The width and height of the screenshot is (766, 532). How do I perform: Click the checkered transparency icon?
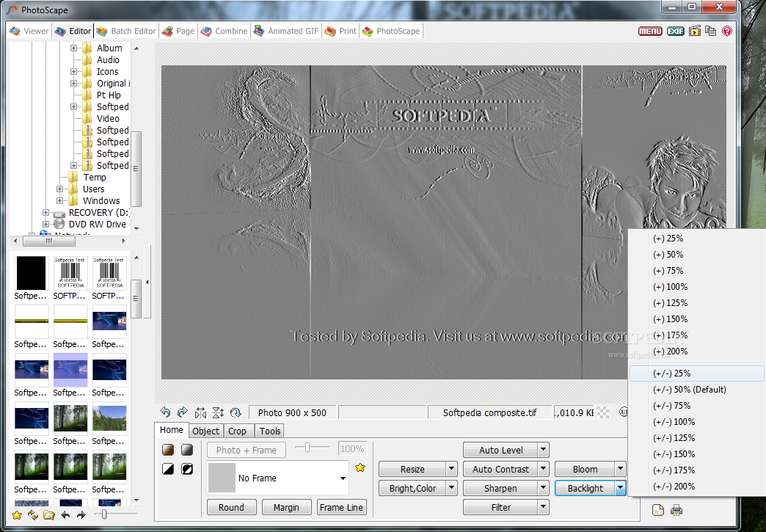coord(603,413)
